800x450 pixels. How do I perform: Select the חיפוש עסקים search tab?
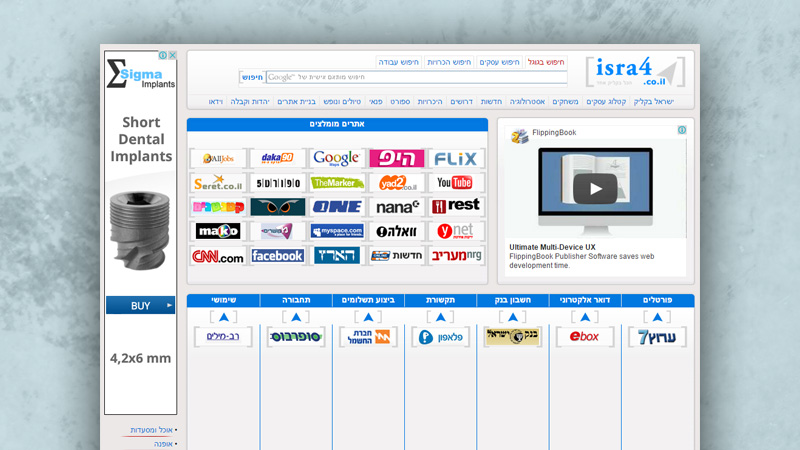[499, 62]
